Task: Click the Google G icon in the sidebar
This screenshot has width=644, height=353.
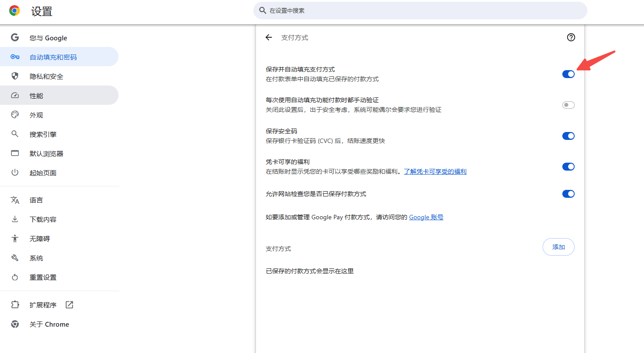Action: pyautogui.click(x=15, y=38)
